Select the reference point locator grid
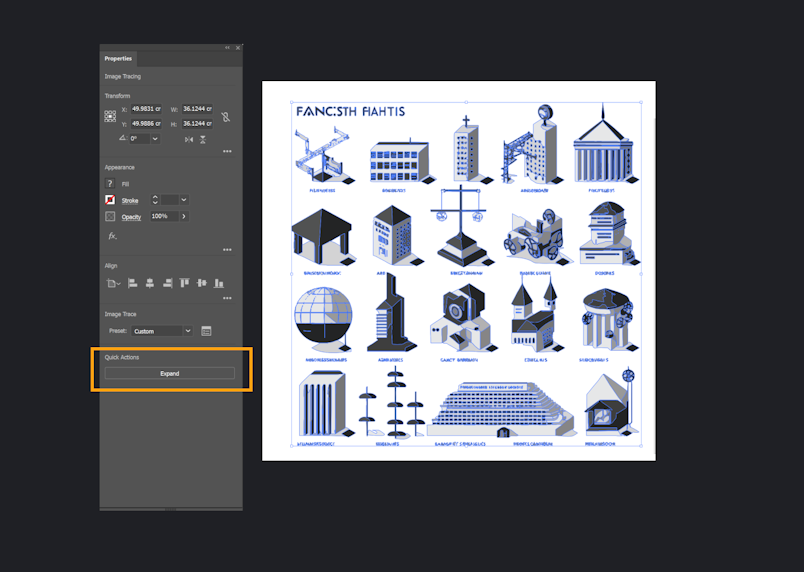804x572 pixels. pyautogui.click(x=110, y=116)
